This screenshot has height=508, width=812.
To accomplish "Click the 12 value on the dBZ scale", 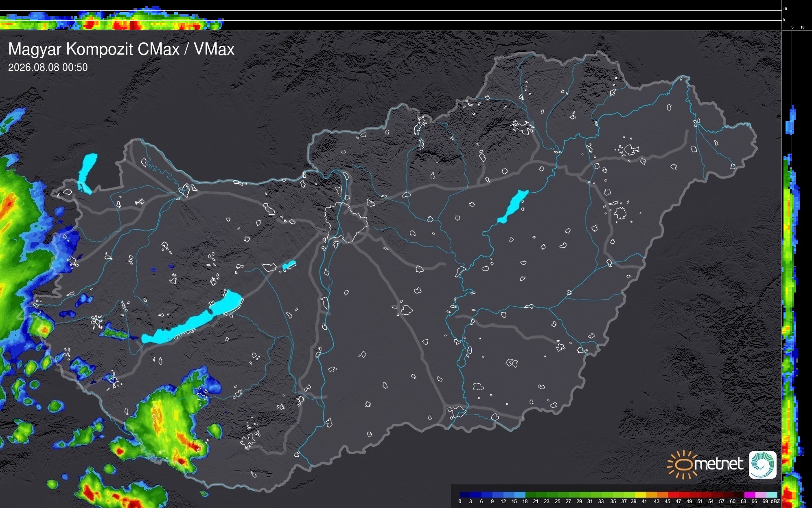I will (503, 501).
